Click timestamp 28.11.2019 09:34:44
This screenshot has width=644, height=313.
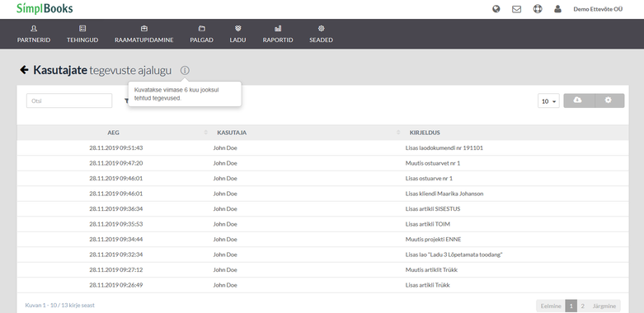coord(115,239)
